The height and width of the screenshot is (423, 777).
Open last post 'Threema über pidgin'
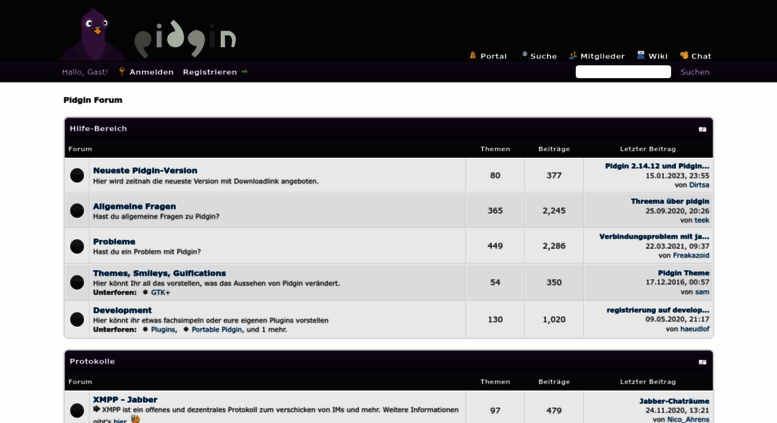point(670,201)
